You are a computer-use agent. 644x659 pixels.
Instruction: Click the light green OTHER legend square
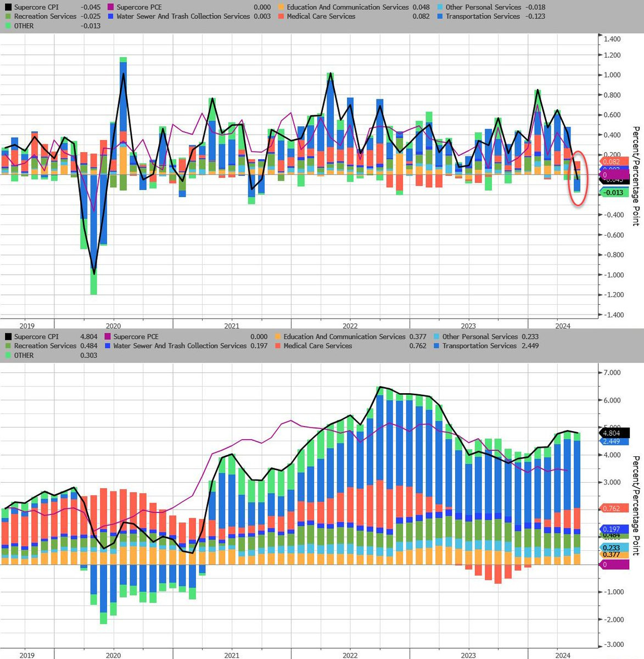8,25
